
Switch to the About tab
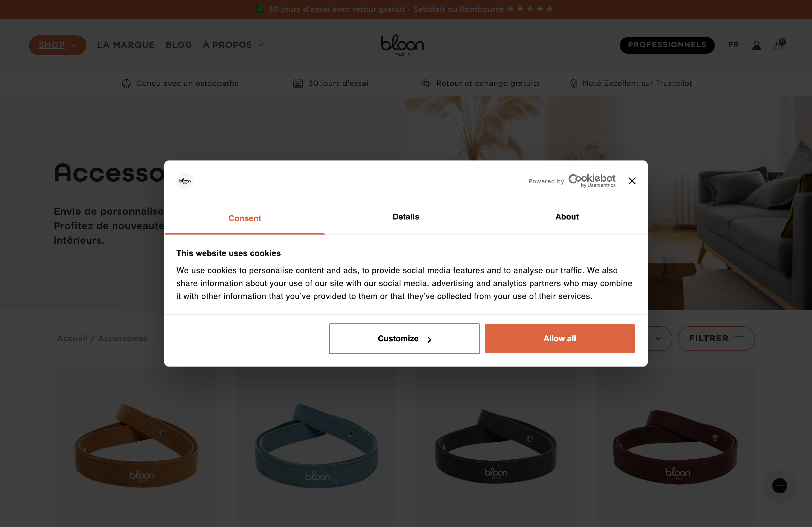pos(567,217)
